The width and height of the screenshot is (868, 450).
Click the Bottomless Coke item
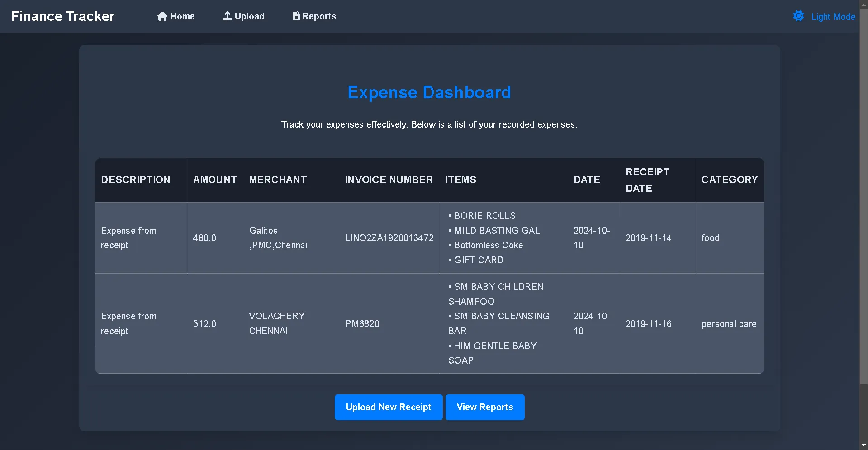(x=485, y=245)
